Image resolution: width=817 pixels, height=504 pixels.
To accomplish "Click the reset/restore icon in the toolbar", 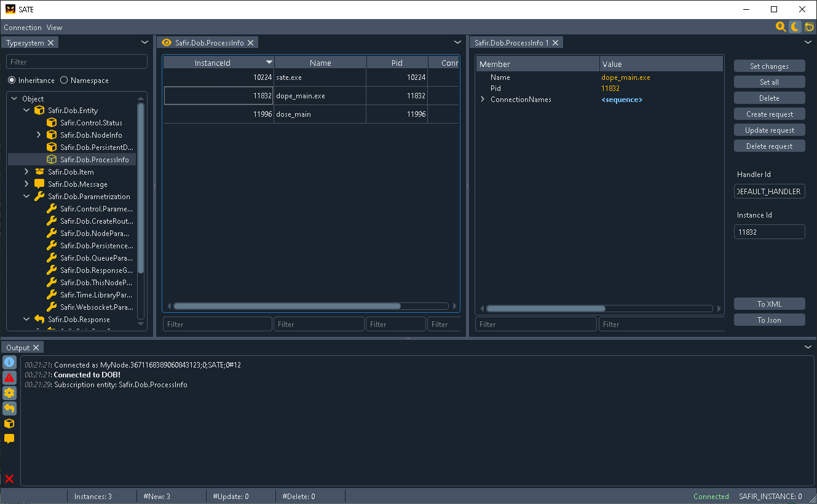I will (x=808, y=27).
